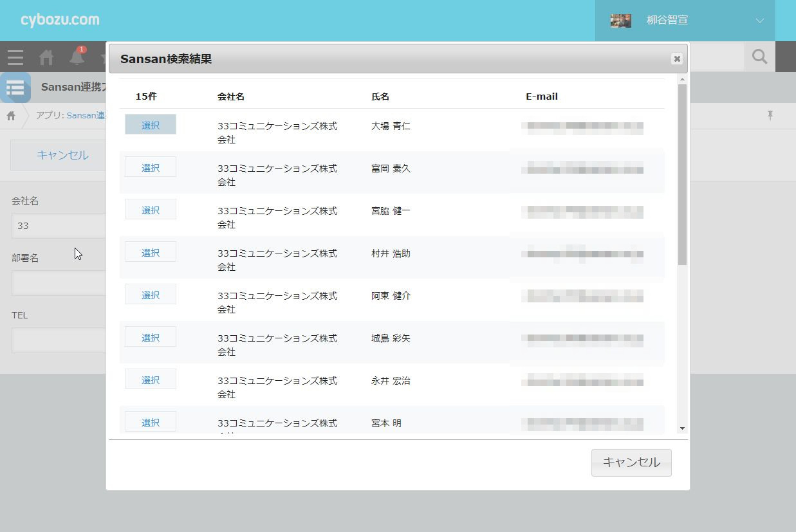
Task: Click the Sansan検索結果 dialog title
Action: [x=166, y=59]
